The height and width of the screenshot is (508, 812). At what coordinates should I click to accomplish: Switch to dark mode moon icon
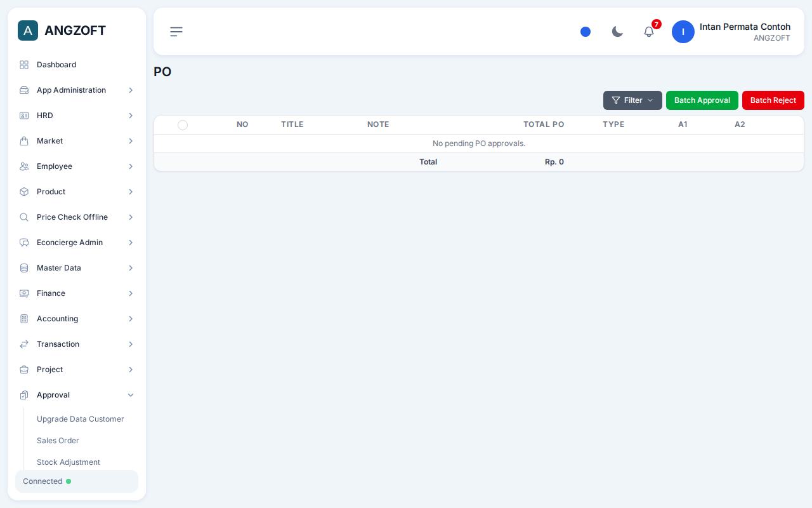point(617,32)
